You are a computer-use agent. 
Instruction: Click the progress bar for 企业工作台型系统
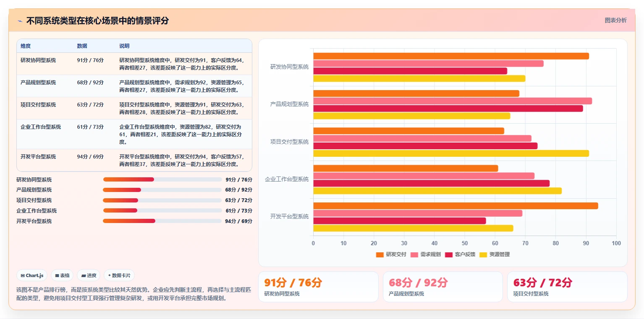(x=162, y=210)
